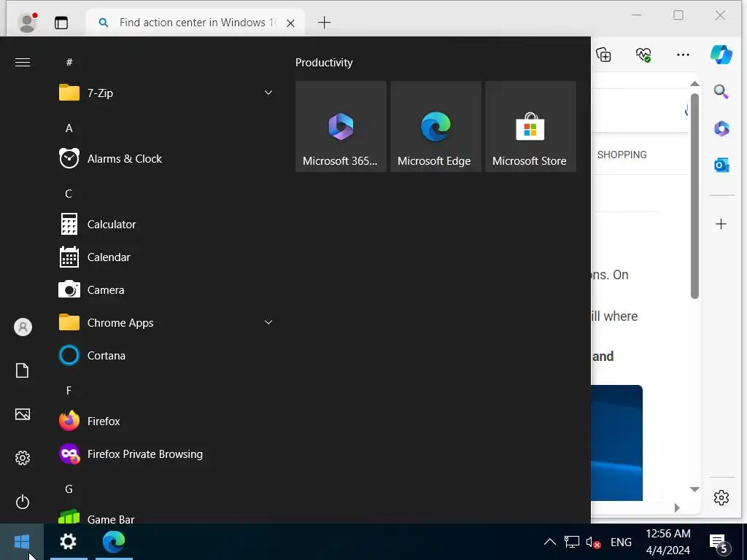Click the vertical scrollbar thumb in Edge
This screenshot has width=747, height=560.
coord(694,196)
